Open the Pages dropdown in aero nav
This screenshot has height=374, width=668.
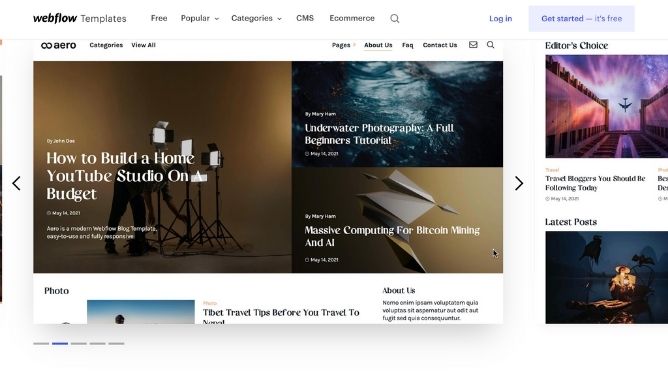point(343,45)
